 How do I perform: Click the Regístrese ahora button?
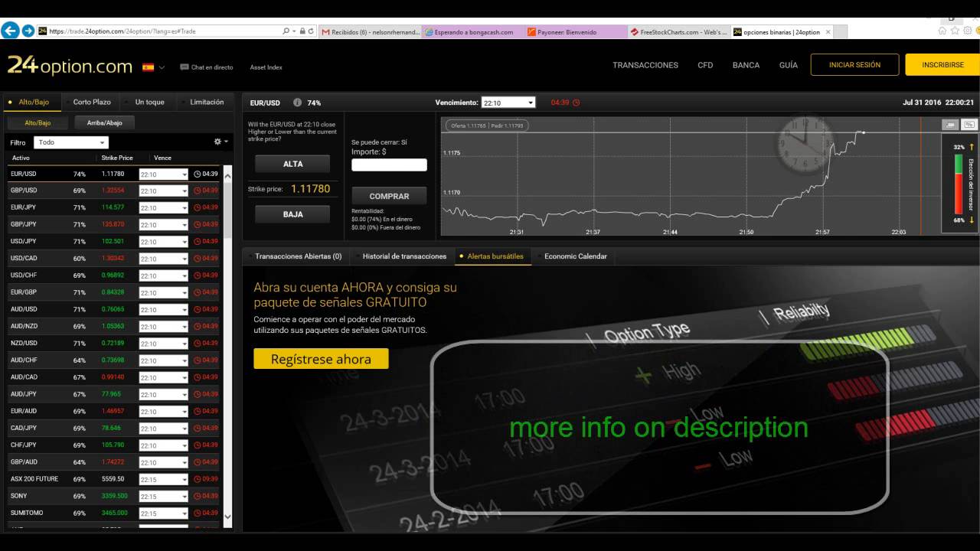pyautogui.click(x=321, y=359)
